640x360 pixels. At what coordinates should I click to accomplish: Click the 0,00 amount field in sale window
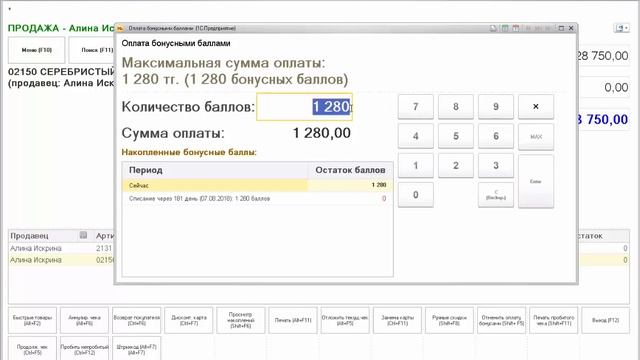[605, 87]
